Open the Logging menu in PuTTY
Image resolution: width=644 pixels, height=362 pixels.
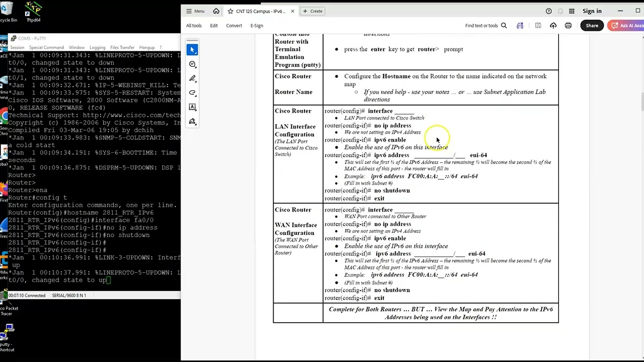(97, 48)
